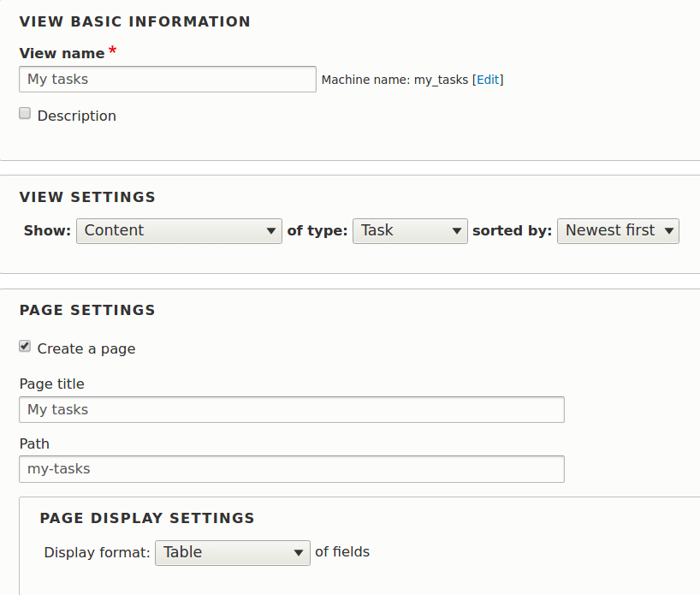Click the 'Path' field label
This screenshot has width=700, height=595.
34,443
